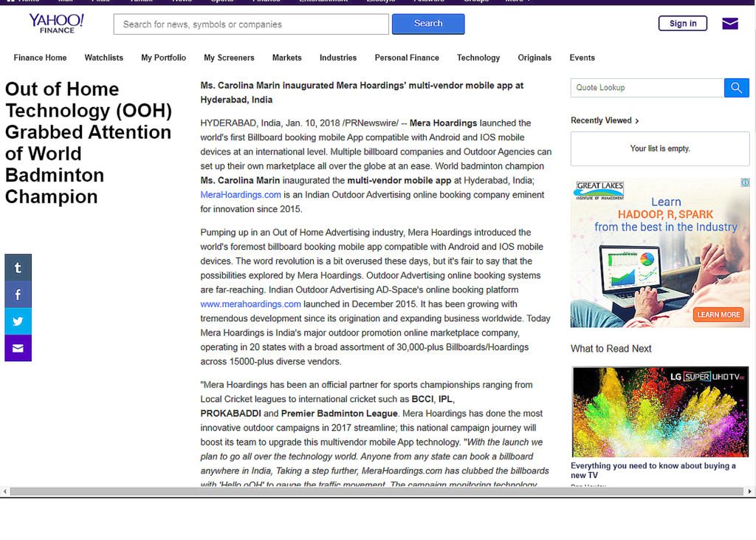Follow the MeraHoardings.com link
This screenshot has height=540, width=756.
(241, 194)
